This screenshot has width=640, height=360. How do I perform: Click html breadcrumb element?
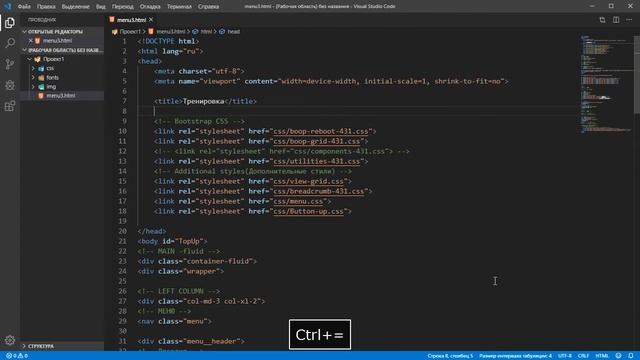pos(206,31)
